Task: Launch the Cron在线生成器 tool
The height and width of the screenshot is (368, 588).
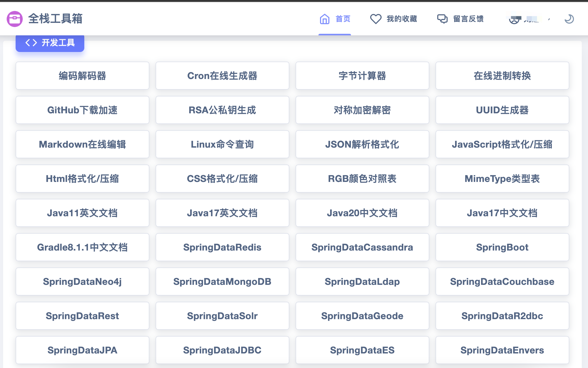Action: click(x=222, y=76)
